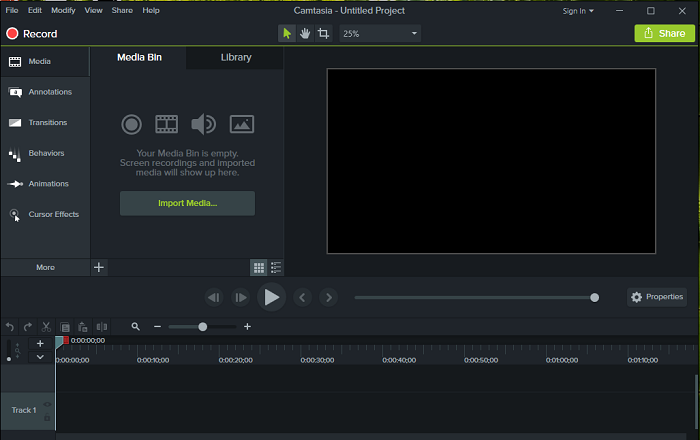Viewport: 700px width, 440px height.
Task: Switch to the Library tab
Action: pos(236,58)
